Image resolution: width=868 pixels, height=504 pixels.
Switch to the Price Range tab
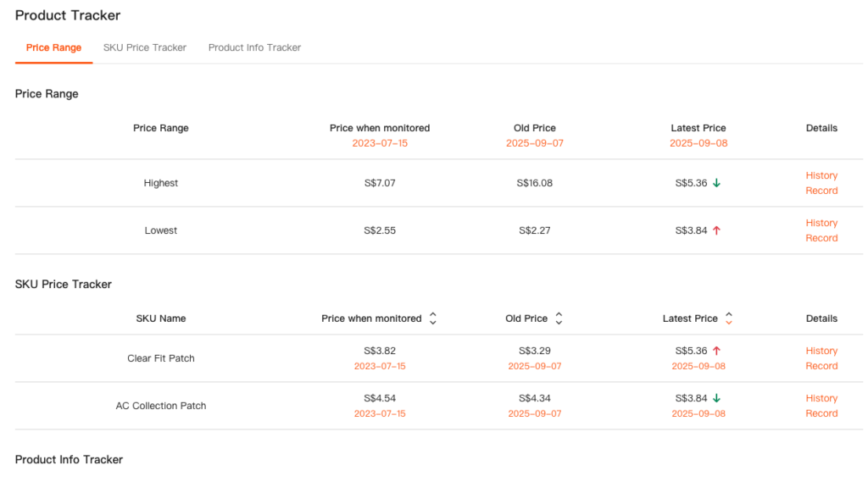coord(53,47)
